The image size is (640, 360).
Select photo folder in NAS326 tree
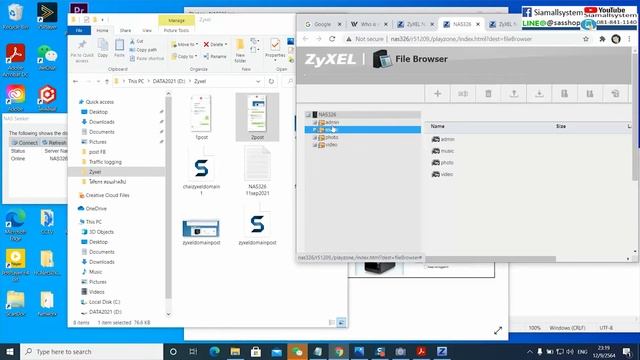332,138
